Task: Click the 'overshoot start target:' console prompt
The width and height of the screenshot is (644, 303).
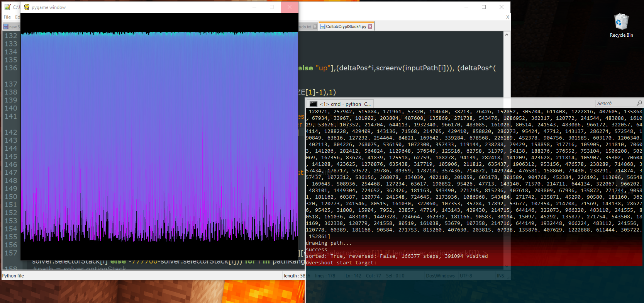Action: tap(340, 263)
